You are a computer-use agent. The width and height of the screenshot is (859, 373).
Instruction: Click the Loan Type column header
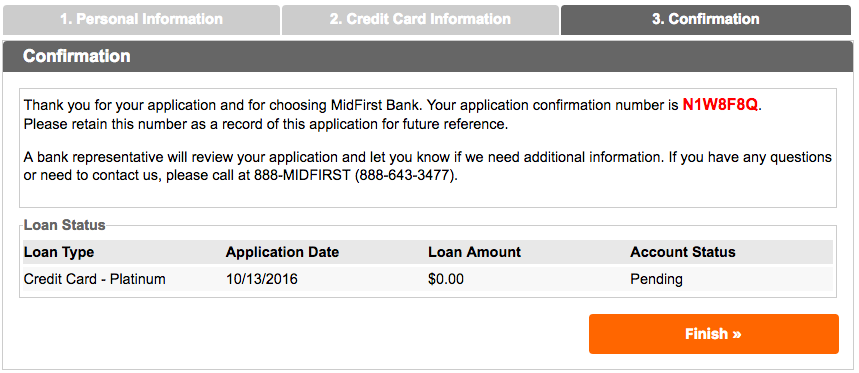pos(59,252)
